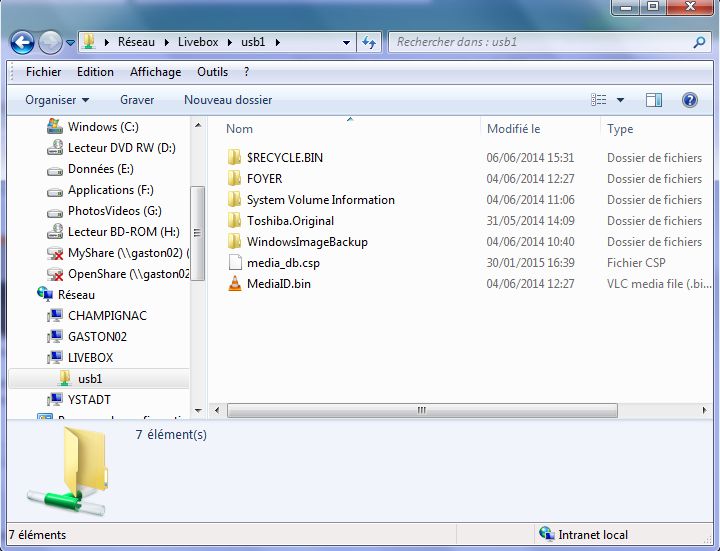Click the horizontal scrollbar thumb in file list
Image resolution: width=720 pixels, height=551 pixels.
click(x=422, y=410)
